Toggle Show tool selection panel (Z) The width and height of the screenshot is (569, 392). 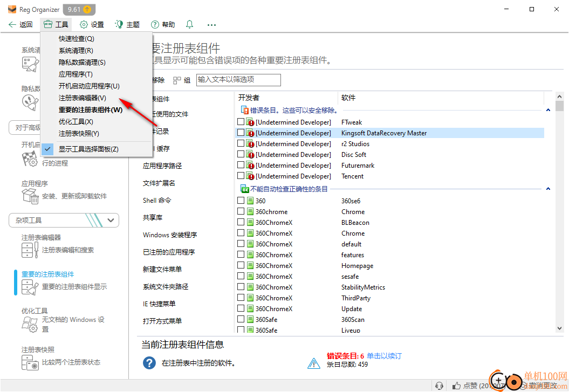pyautogui.click(x=96, y=149)
